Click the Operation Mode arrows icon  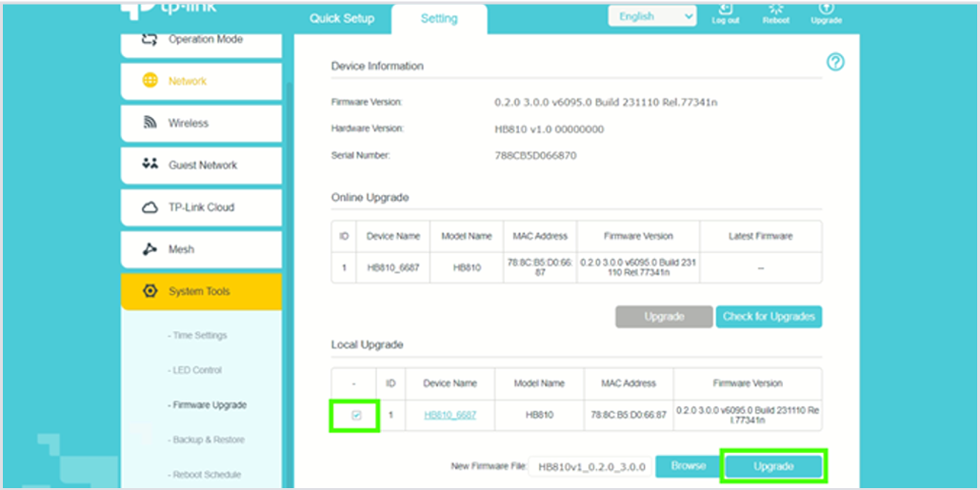click(x=149, y=39)
